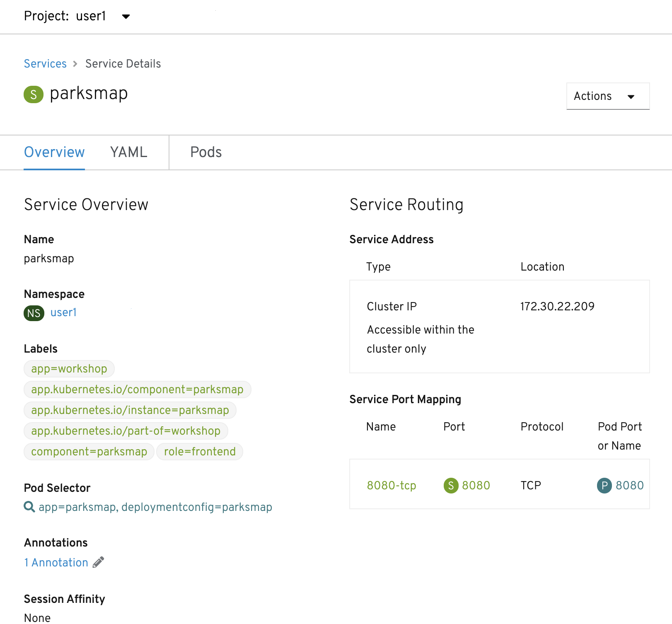Click the 8080-tcp port name
This screenshot has width=672, height=624.
392,485
